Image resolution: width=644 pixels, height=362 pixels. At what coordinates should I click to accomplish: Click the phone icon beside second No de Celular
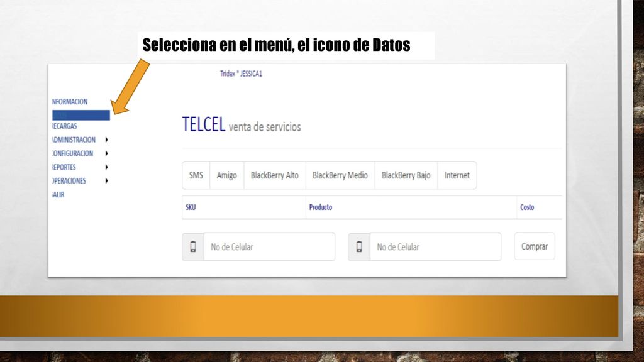click(x=359, y=246)
